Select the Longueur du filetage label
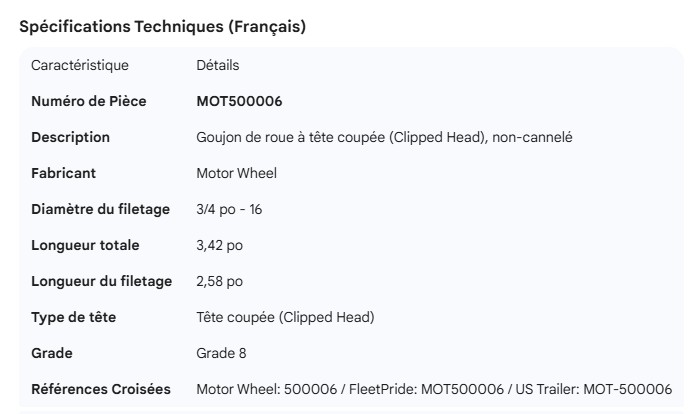The height and width of the screenshot is (414, 689). (x=101, y=281)
